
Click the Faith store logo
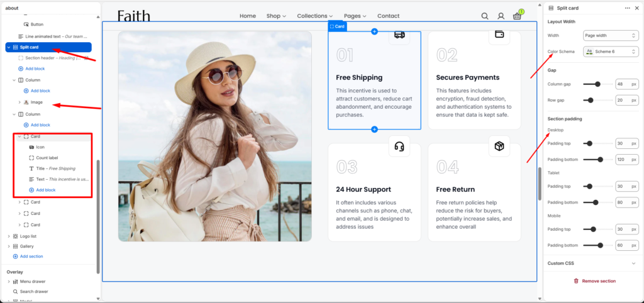pyautogui.click(x=134, y=16)
